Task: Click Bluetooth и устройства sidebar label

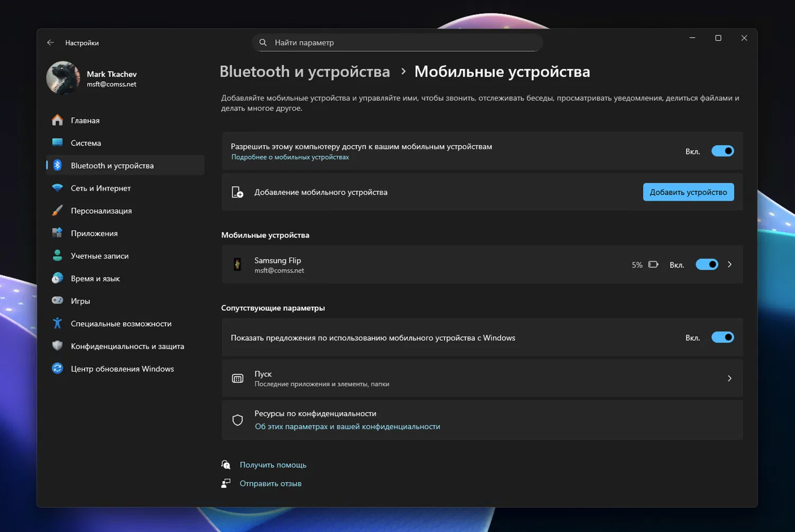Action: (112, 165)
